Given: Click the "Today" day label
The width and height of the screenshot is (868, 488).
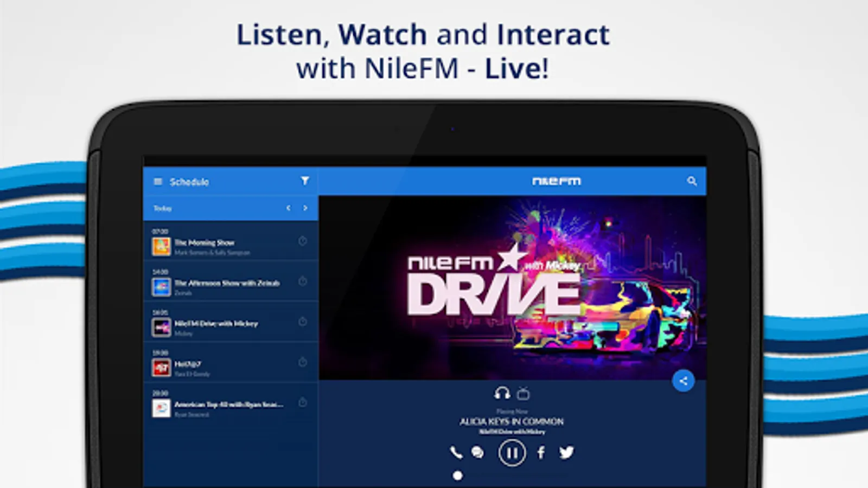Looking at the screenshot, I should tap(163, 208).
